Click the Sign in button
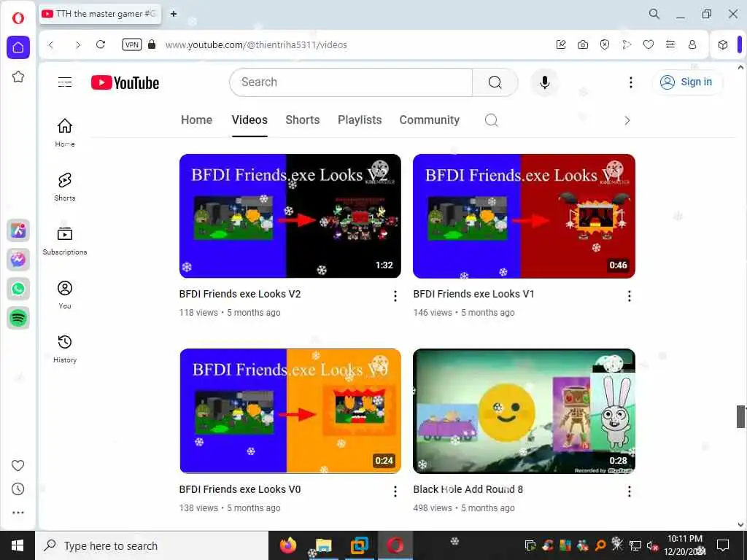747x560 pixels. (x=686, y=82)
